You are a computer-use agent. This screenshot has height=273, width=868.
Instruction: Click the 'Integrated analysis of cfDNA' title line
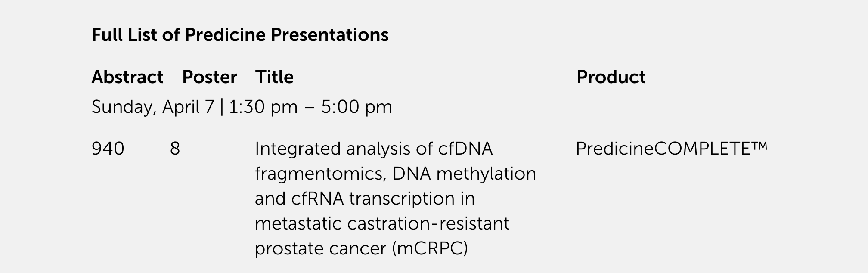[x=374, y=149]
